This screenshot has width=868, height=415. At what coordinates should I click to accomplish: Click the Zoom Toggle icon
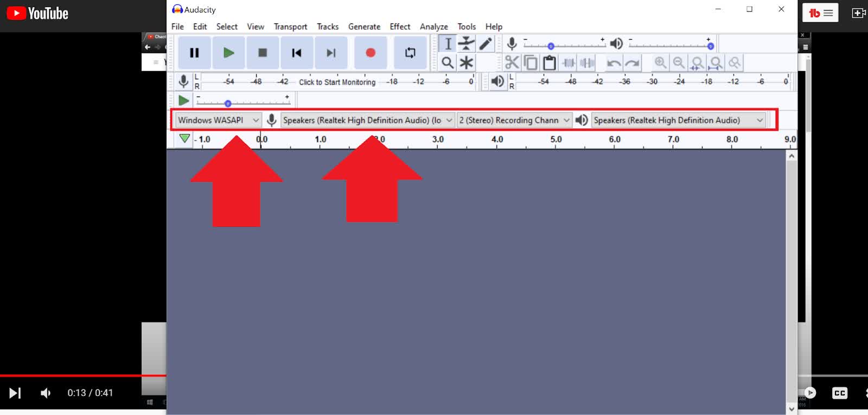pyautogui.click(x=735, y=62)
